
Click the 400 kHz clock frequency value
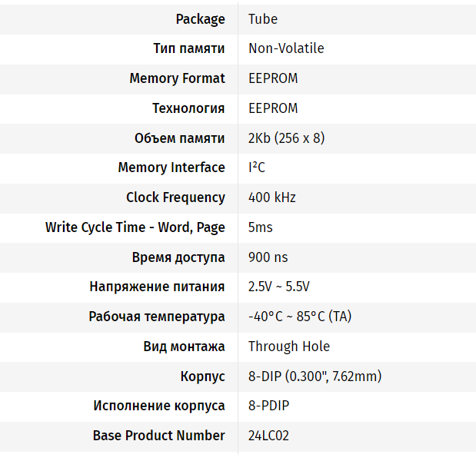[x=272, y=197]
